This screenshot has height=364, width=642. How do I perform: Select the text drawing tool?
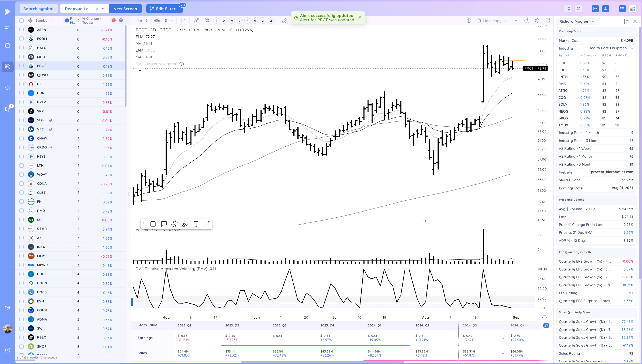196,224
